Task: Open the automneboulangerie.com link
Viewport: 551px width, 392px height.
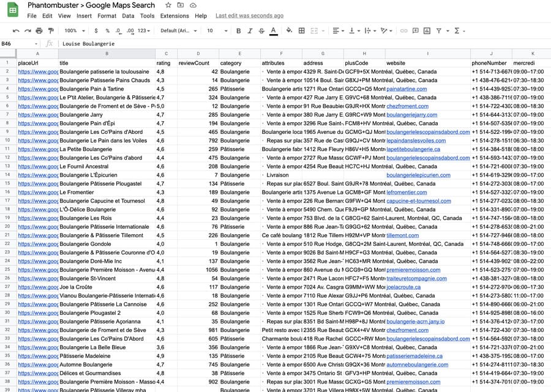Action: coord(417,364)
